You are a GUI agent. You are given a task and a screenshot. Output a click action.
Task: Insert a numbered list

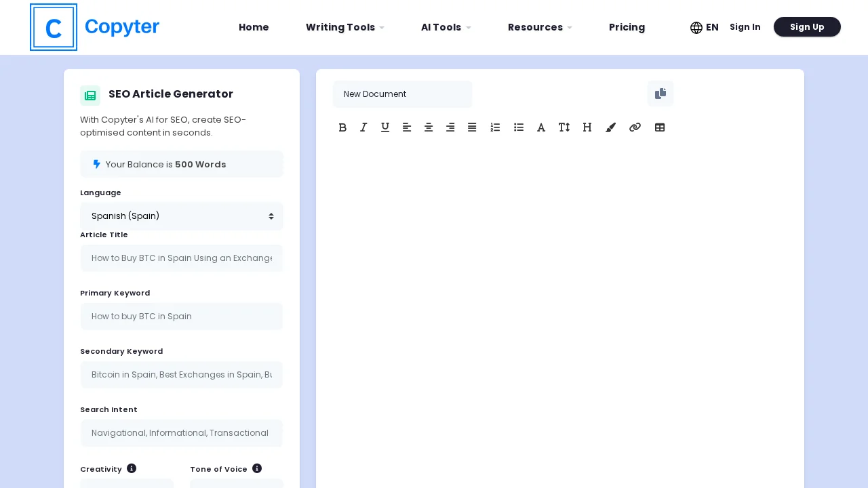click(x=495, y=127)
